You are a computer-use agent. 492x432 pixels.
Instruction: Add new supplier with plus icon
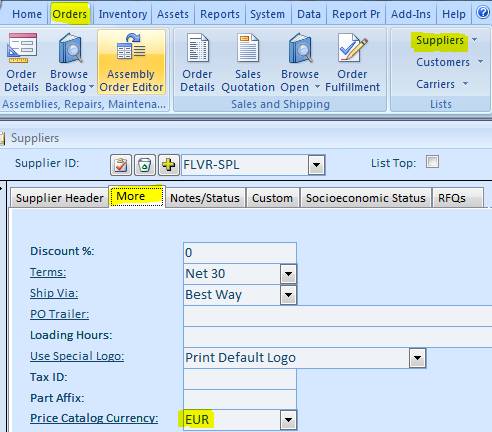click(x=169, y=165)
